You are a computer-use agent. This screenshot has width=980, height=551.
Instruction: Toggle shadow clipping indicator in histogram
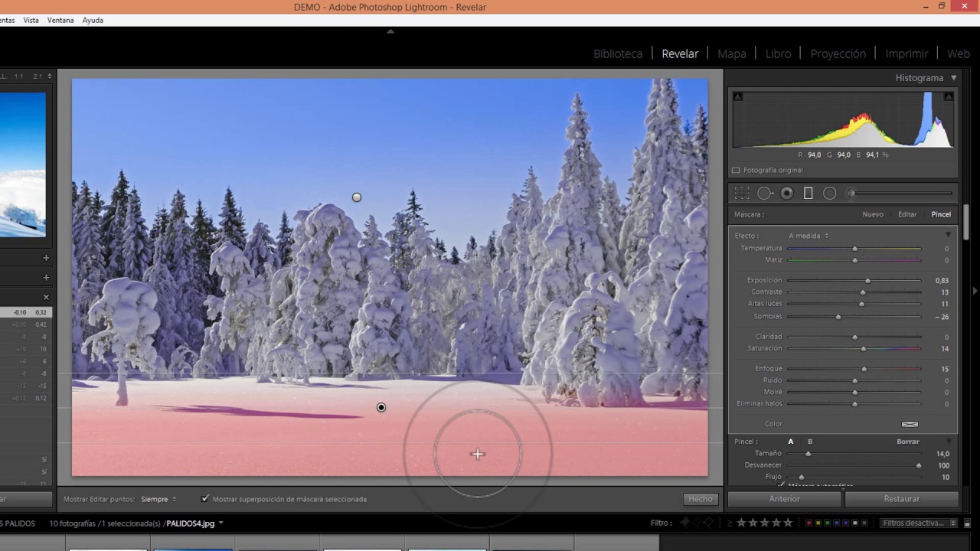tap(738, 96)
